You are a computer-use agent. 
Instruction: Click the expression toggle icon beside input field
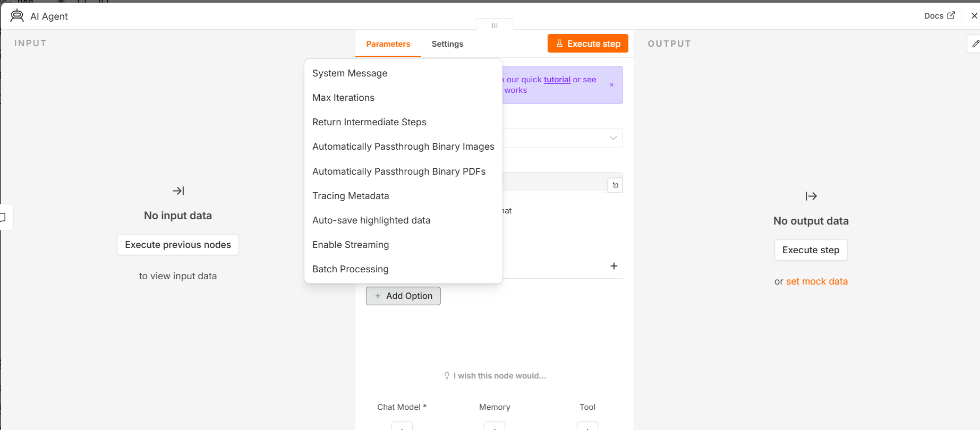pyautogui.click(x=615, y=185)
